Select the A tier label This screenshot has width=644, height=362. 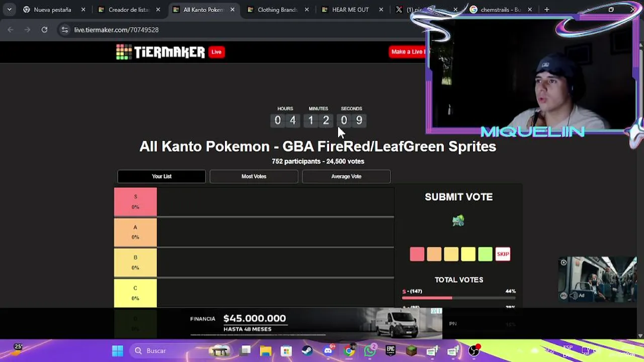(135, 232)
